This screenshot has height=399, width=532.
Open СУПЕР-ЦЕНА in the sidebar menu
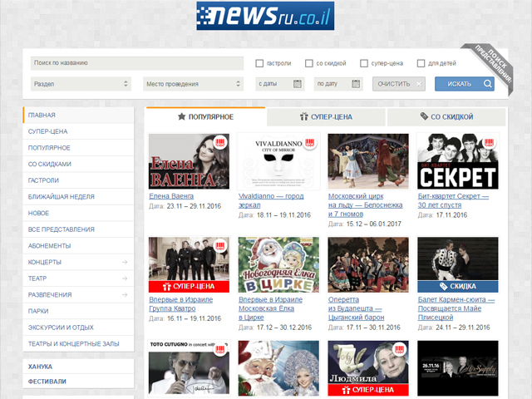coord(78,131)
